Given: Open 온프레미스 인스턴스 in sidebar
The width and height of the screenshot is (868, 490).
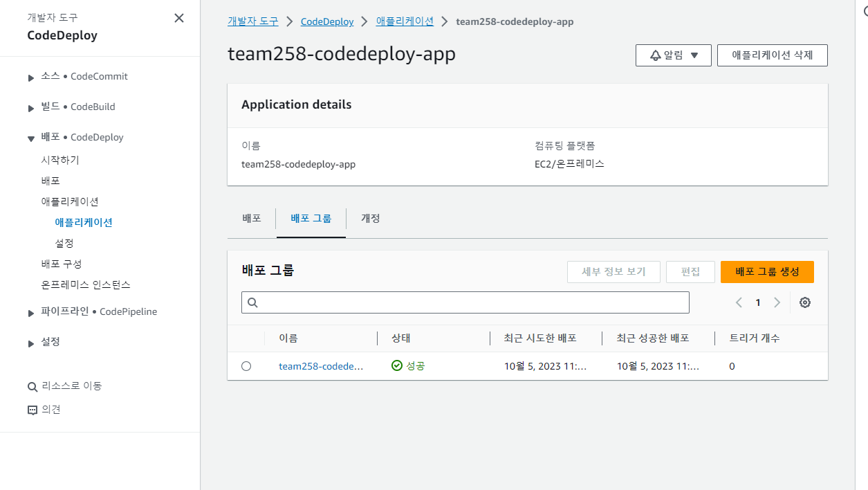Looking at the screenshot, I should point(86,284).
